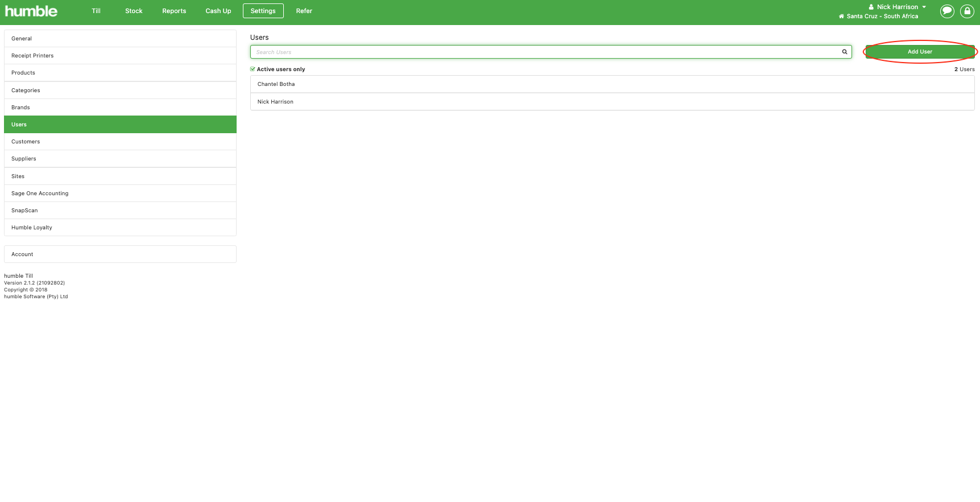
Task: Open the chat support icon
Action: [947, 11]
